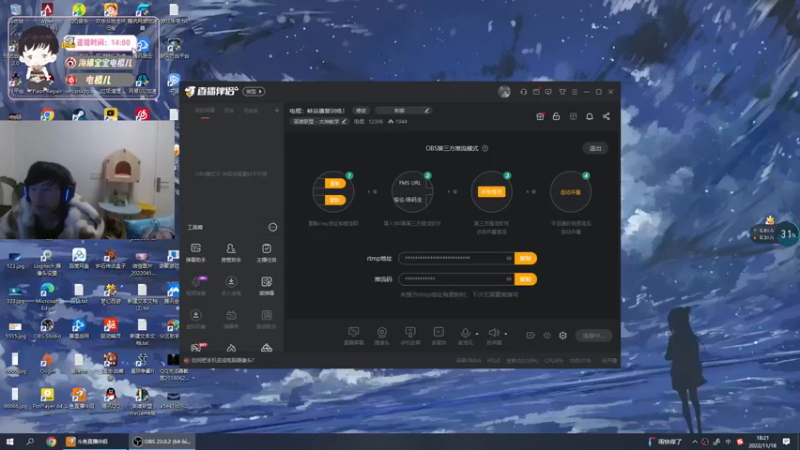The height and width of the screenshot is (450, 800).
Task: Open the mail inbox icon in title bar
Action: click(536, 92)
